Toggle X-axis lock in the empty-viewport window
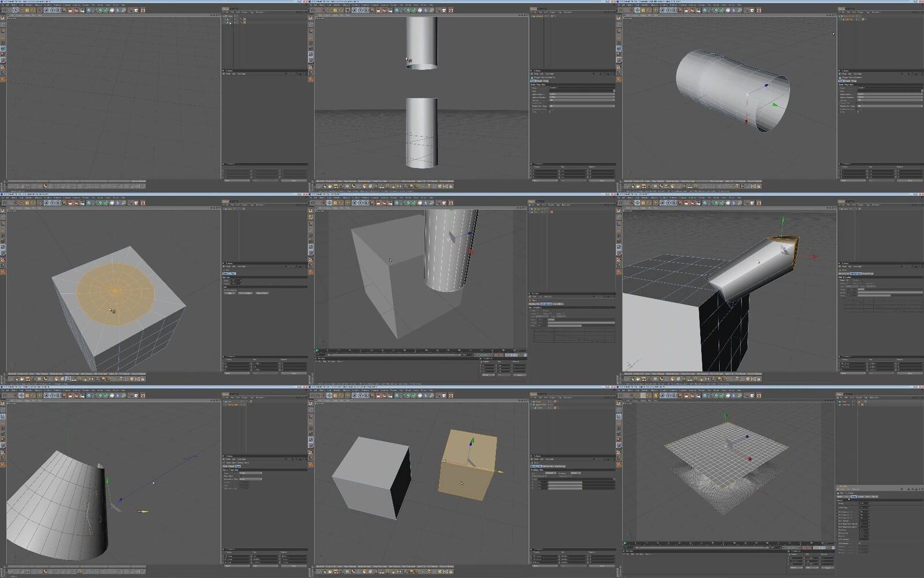924x578 pixels. 47,10
